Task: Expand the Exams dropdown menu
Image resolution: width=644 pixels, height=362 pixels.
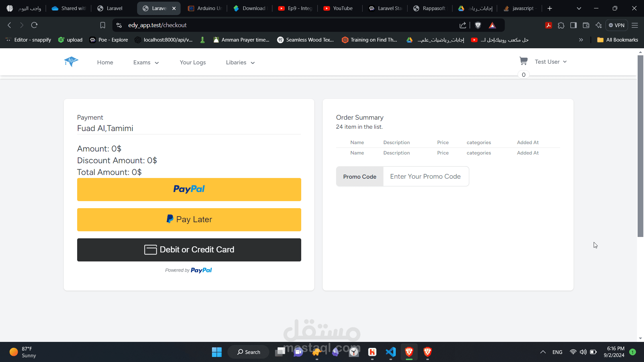Action: coord(146,62)
